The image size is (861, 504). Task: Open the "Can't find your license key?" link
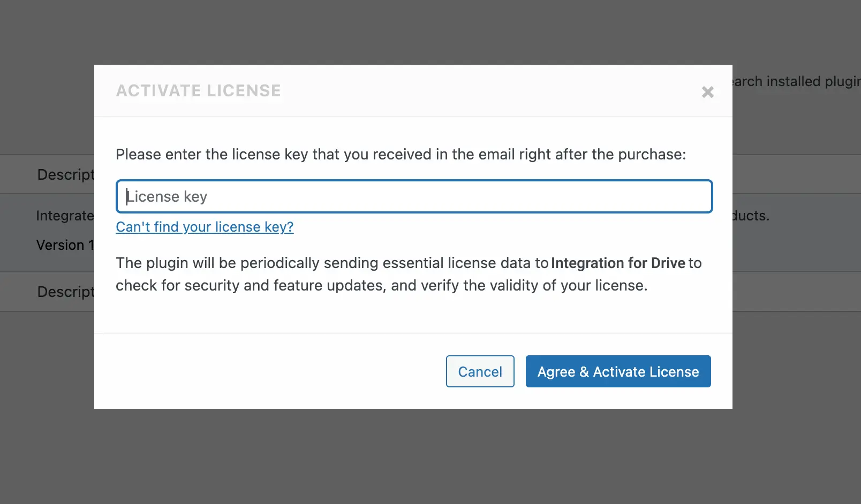pos(205,227)
